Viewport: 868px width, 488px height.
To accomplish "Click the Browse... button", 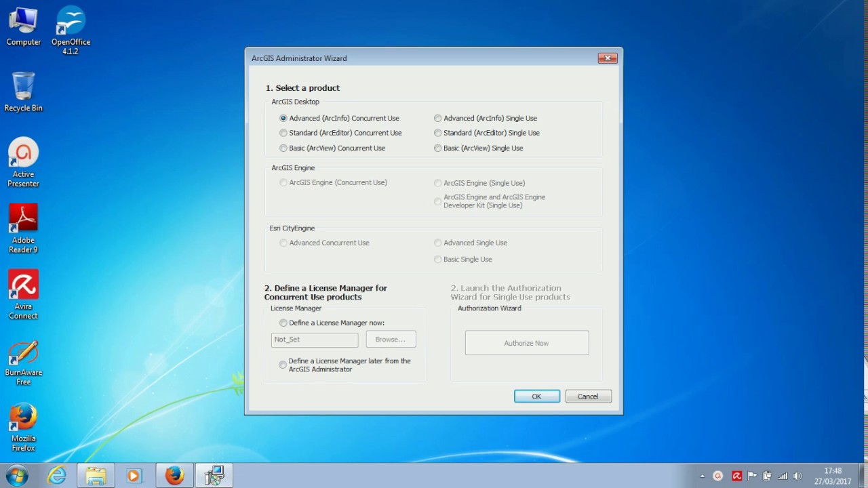I will 391,339.
